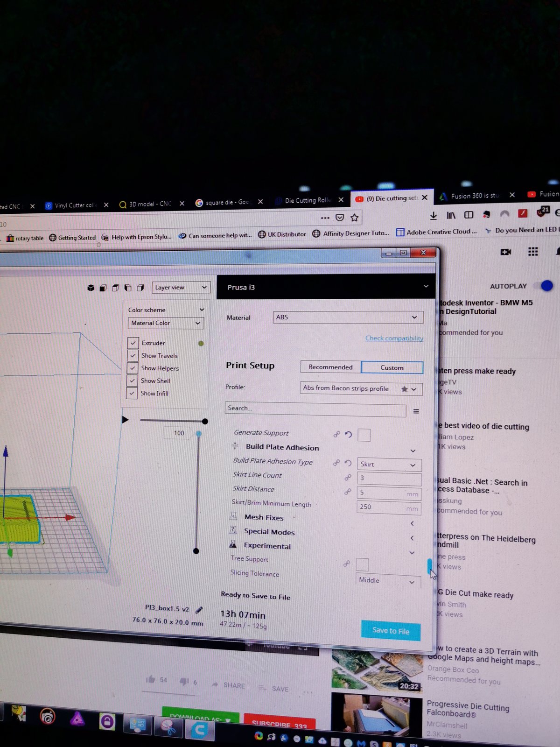
Task: Expand the Prusa i3 printer selector
Action: (x=326, y=287)
